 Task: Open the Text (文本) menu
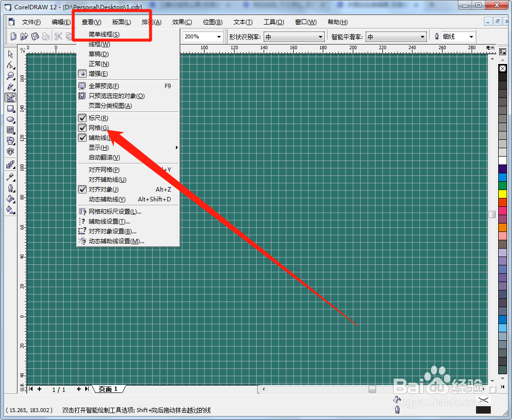(x=243, y=22)
